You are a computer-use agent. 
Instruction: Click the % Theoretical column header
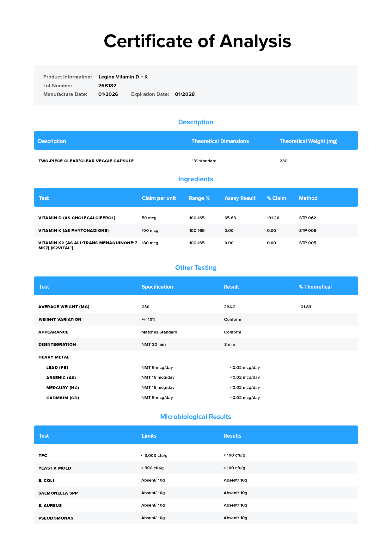pos(315,287)
